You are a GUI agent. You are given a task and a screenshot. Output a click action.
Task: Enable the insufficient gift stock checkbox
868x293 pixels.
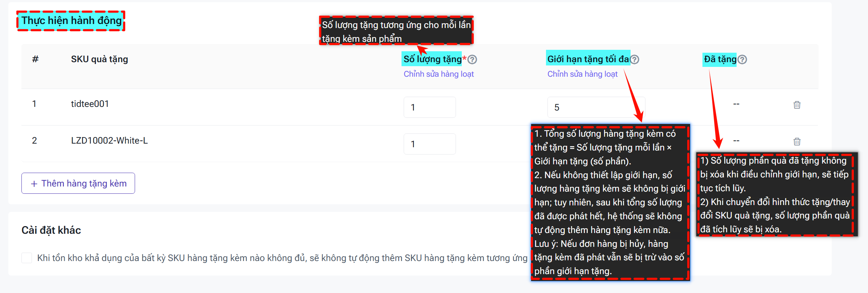tap(27, 258)
